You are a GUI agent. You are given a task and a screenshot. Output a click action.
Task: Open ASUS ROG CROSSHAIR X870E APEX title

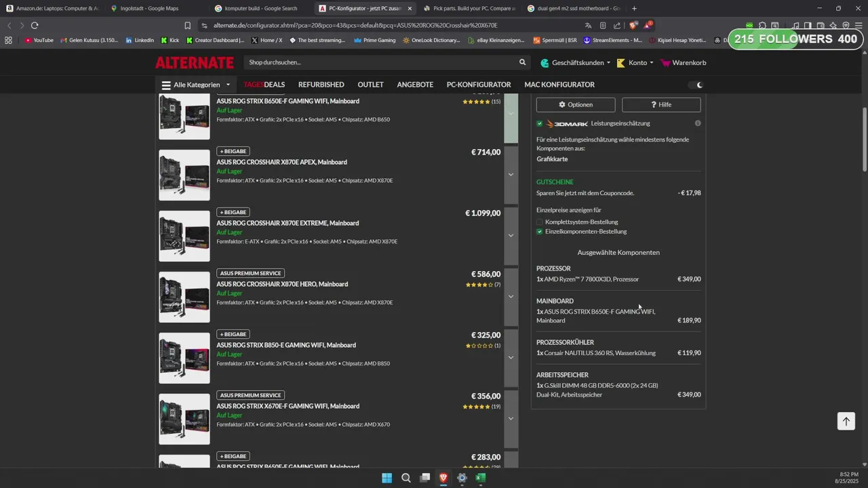pyautogui.click(x=281, y=162)
